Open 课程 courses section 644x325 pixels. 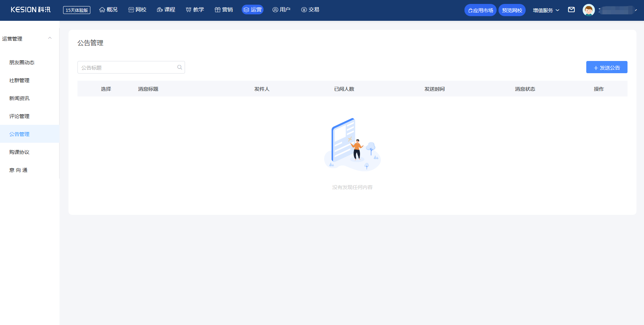pos(166,10)
